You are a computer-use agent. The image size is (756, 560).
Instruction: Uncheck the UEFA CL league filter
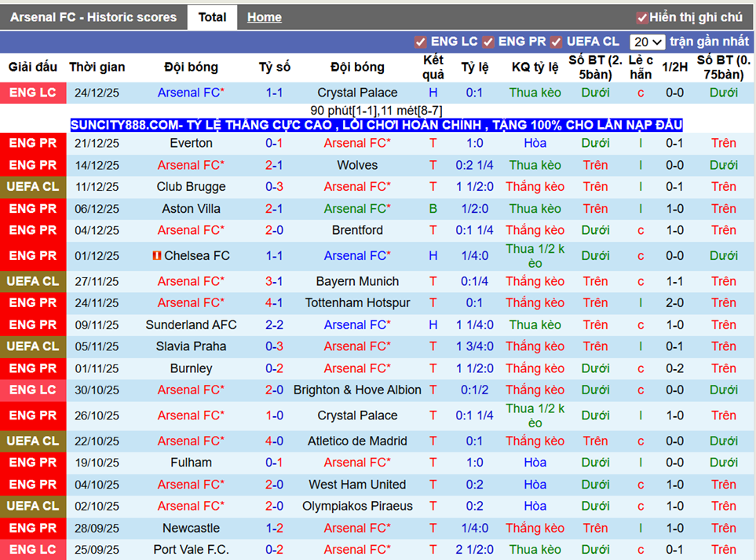click(556, 42)
